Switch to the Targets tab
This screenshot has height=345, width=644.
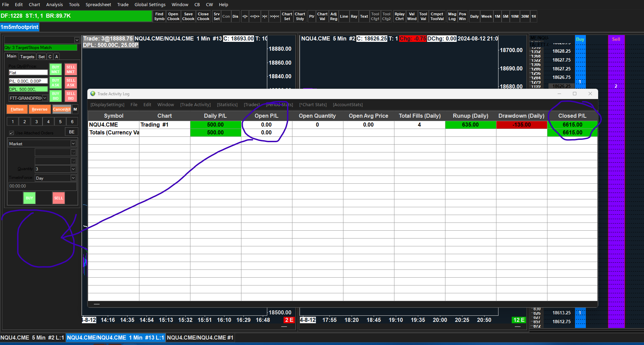click(x=27, y=56)
